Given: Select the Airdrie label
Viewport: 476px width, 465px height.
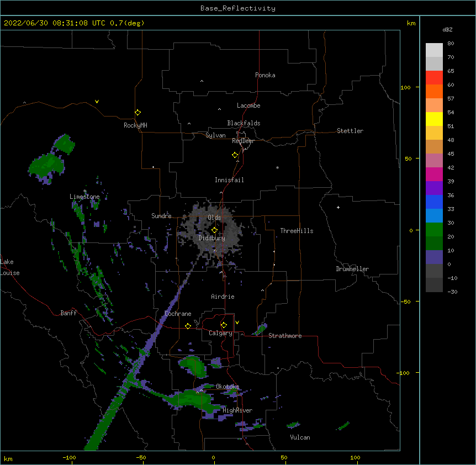Looking at the screenshot, I should click(223, 297).
